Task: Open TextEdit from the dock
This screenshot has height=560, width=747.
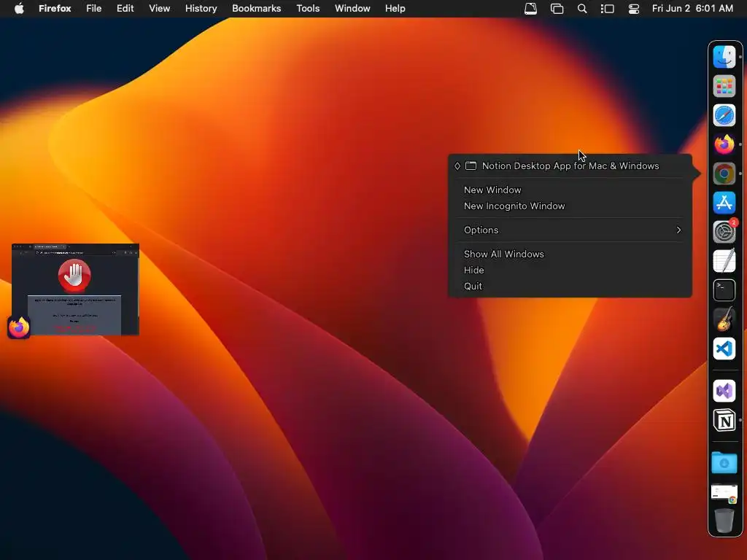Action: [x=724, y=261]
